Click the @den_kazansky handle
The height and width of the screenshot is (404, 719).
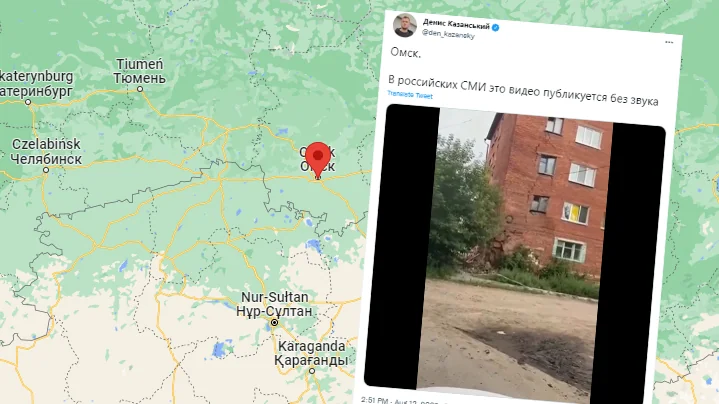tap(448, 34)
